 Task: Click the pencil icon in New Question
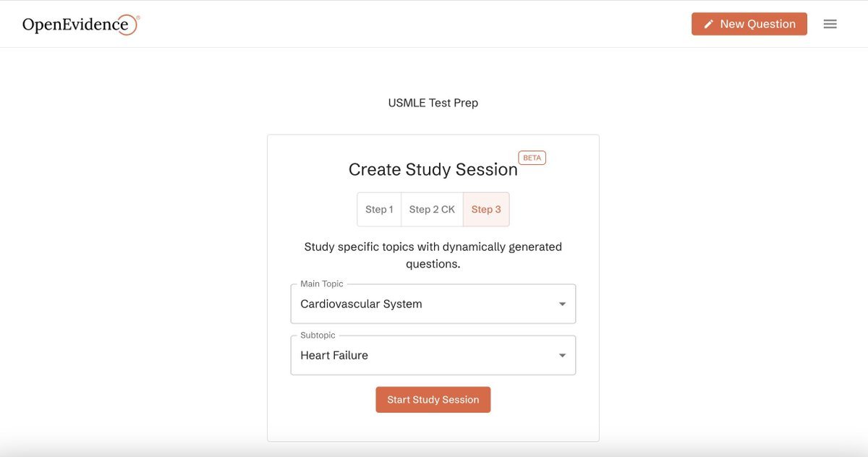coord(709,24)
